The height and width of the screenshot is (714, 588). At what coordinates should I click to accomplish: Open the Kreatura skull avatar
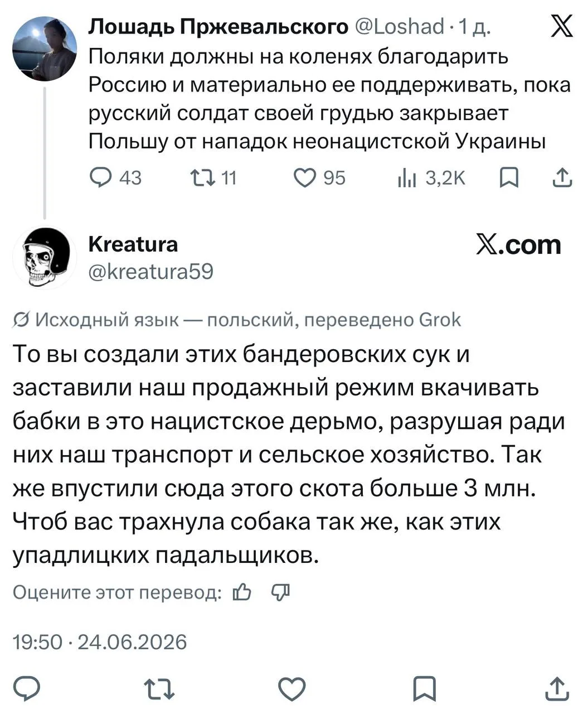45,257
